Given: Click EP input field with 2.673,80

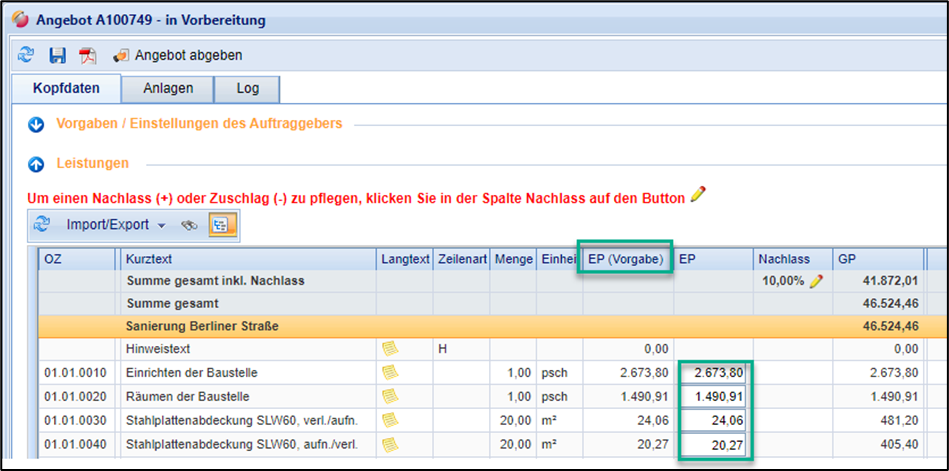Looking at the screenshot, I should [712, 373].
